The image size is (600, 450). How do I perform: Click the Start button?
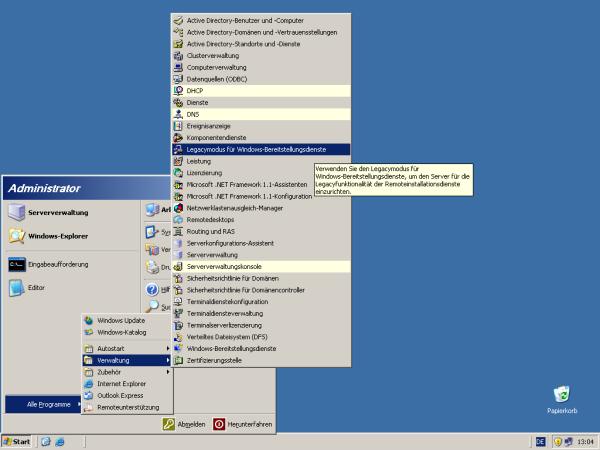click(x=16, y=442)
